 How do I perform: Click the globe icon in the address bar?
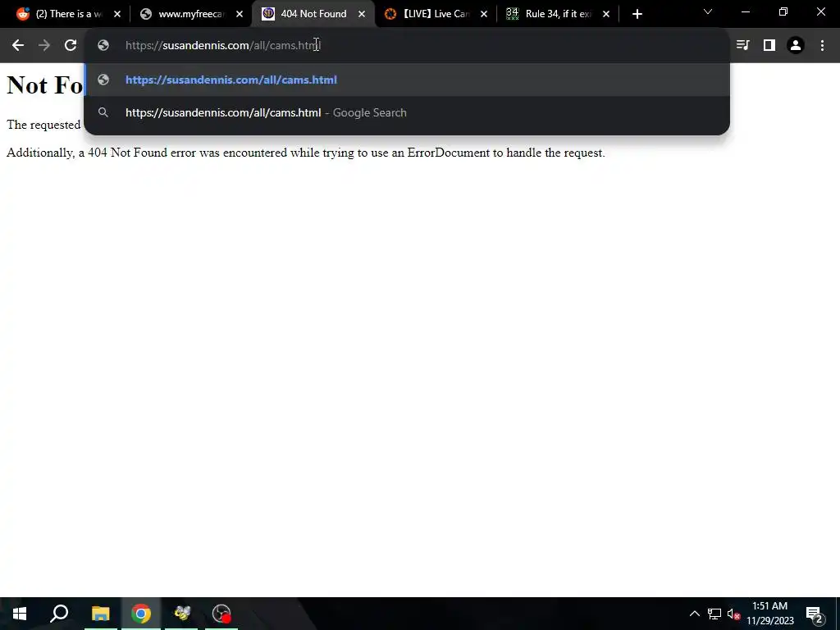(x=103, y=46)
